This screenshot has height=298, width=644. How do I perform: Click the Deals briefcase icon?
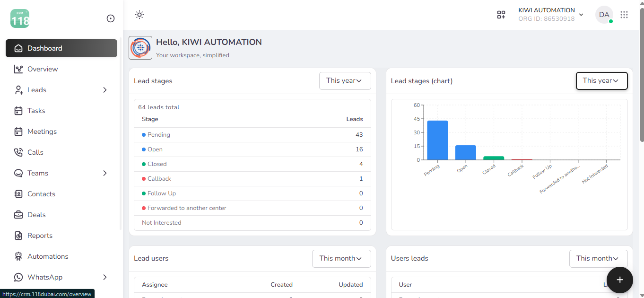(18, 215)
